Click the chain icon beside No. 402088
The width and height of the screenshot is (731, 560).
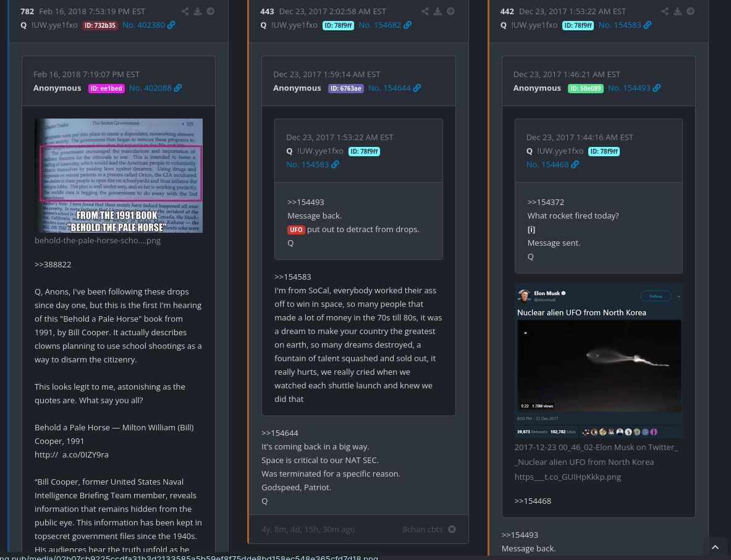point(178,88)
